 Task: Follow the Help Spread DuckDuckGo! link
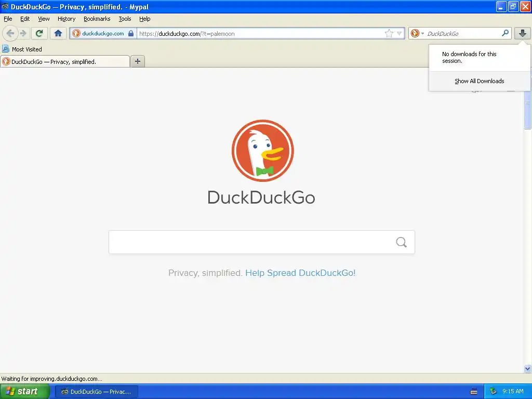click(x=300, y=273)
